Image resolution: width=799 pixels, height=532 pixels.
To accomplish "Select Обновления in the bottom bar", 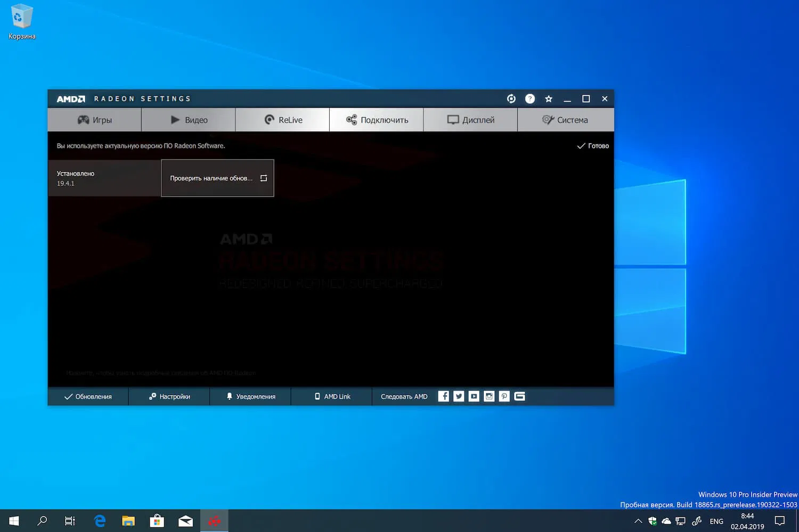I will [x=88, y=396].
